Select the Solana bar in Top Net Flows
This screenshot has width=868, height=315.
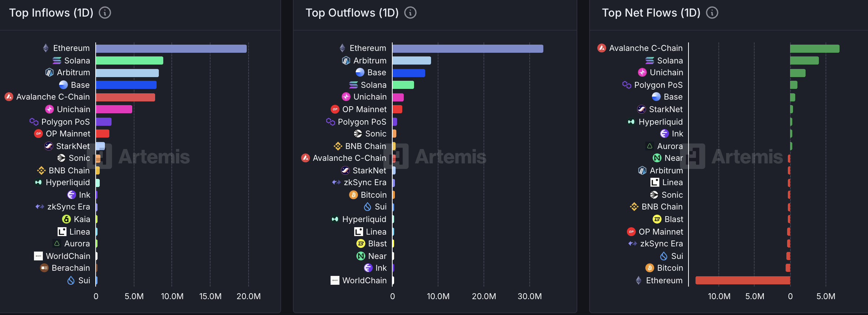(804, 60)
